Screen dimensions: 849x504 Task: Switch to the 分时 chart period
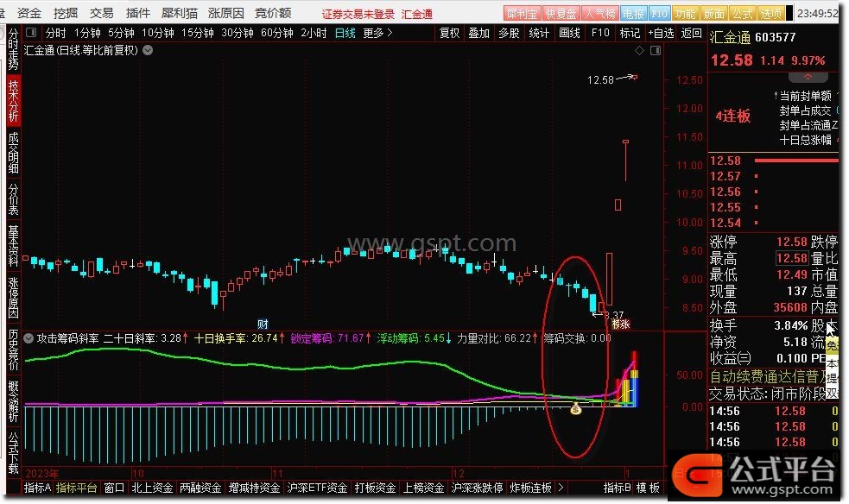(x=56, y=33)
